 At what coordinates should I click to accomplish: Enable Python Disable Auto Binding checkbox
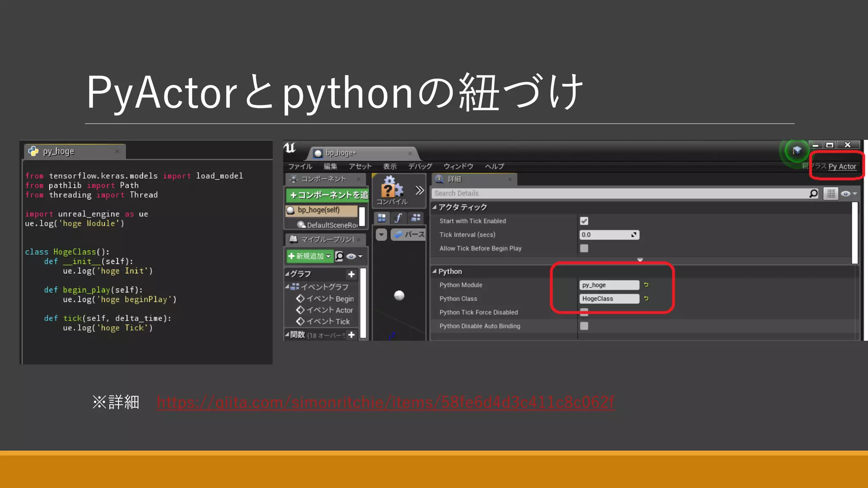tap(584, 326)
